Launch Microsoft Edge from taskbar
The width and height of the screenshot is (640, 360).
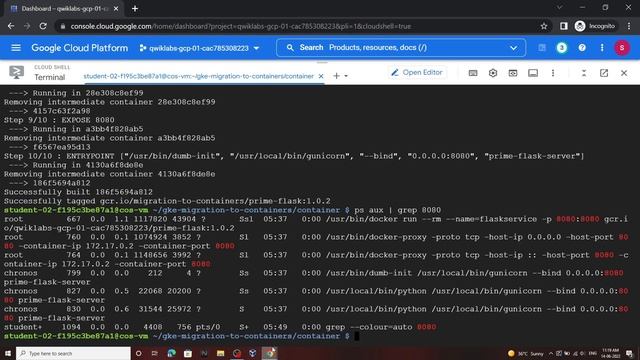(171, 353)
